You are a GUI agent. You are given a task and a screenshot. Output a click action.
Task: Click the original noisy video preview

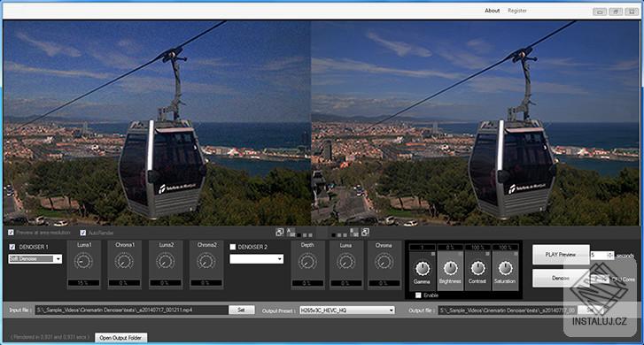click(157, 123)
